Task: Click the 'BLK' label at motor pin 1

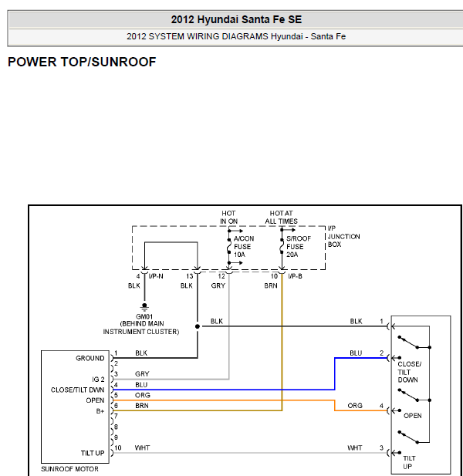Action: [141, 353]
